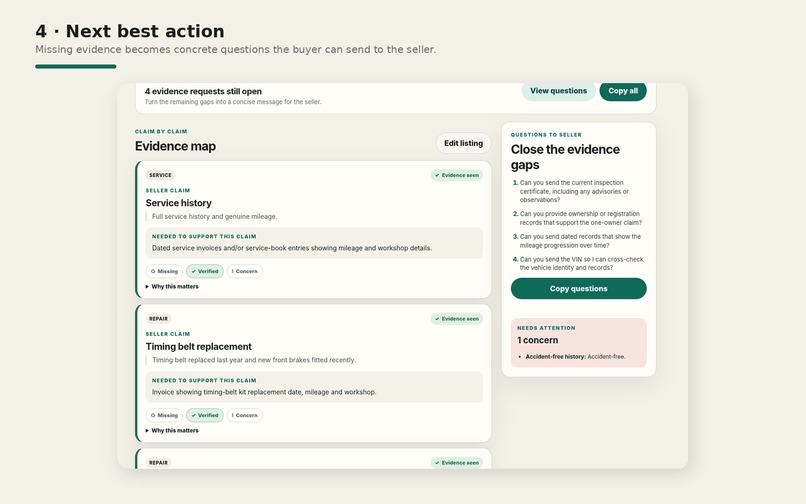Screen dimensions: 806x504
Task: Flag Concern on Service history claim
Action: click(x=245, y=271)
